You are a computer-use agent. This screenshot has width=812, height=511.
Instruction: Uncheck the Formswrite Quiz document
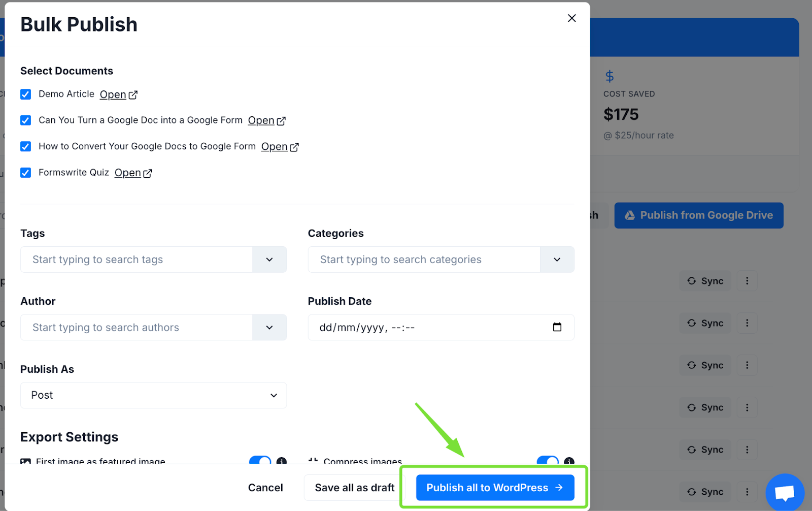(25, 173)
